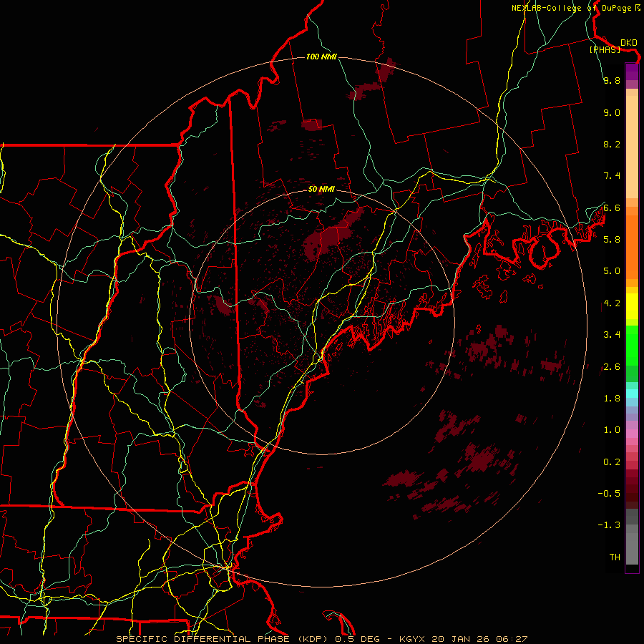Select the -1.3 value on color scale
The image size is (644, 644).
click(609, 525)
